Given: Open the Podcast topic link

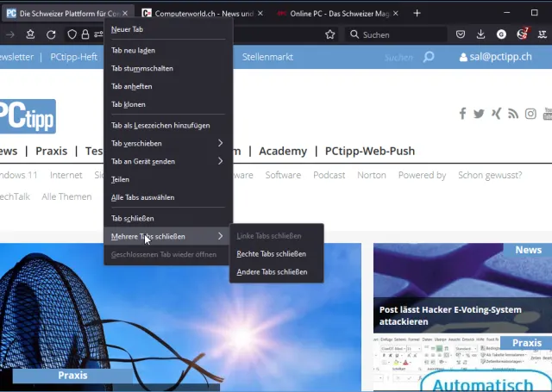Looking at the screenshot, I should 329,175.
